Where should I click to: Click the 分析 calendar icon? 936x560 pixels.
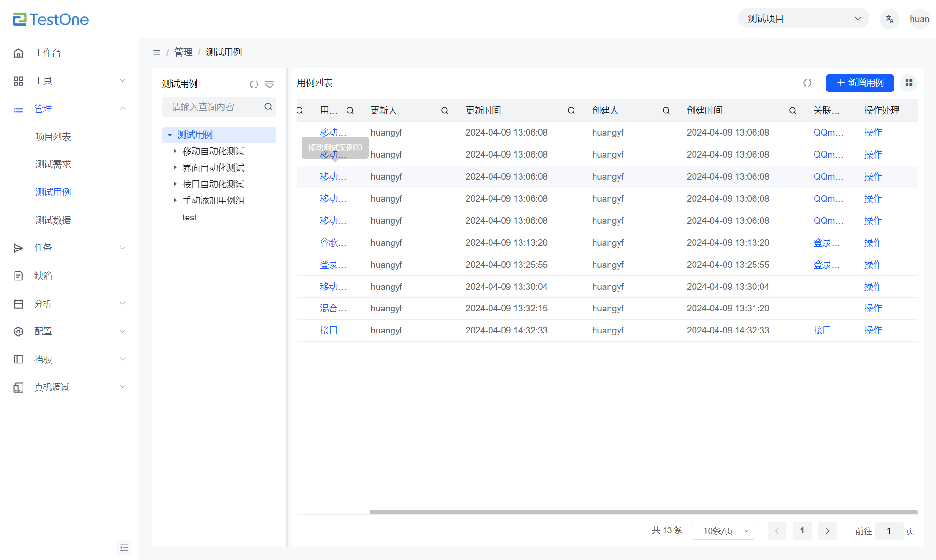point(18,304)
